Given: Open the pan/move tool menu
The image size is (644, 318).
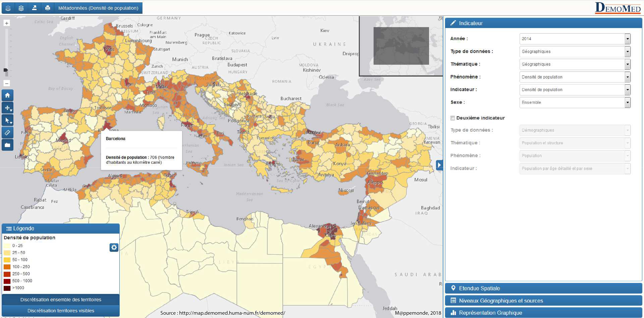Looking at the screenshot, I should (x=8, y=108).
